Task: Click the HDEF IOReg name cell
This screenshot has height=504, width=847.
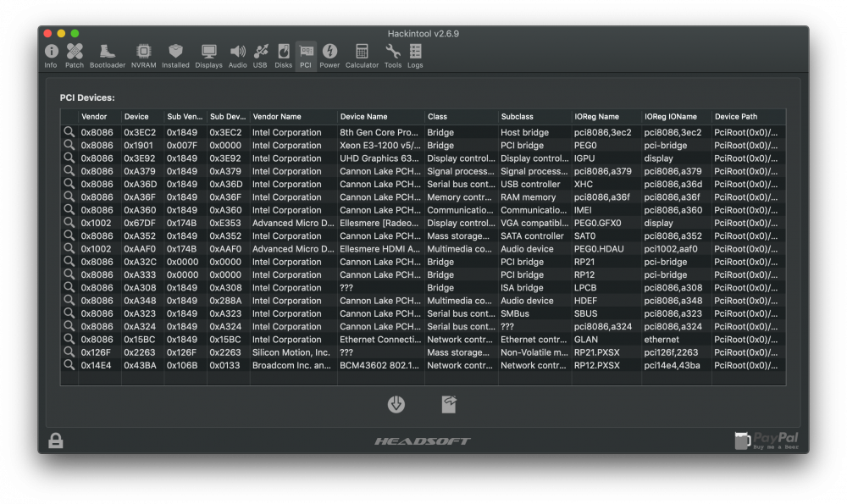Action: coord(585,301)
